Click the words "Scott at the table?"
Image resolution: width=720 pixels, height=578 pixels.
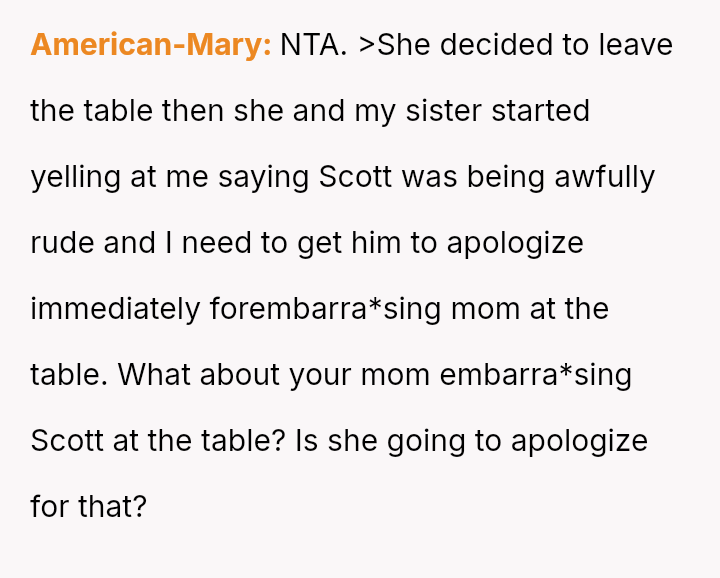click(157, 441)
